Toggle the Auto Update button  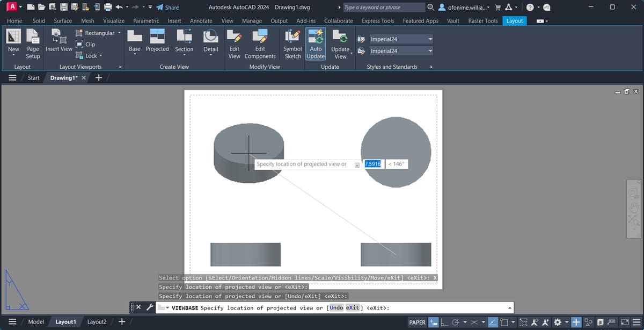point(316,44)
